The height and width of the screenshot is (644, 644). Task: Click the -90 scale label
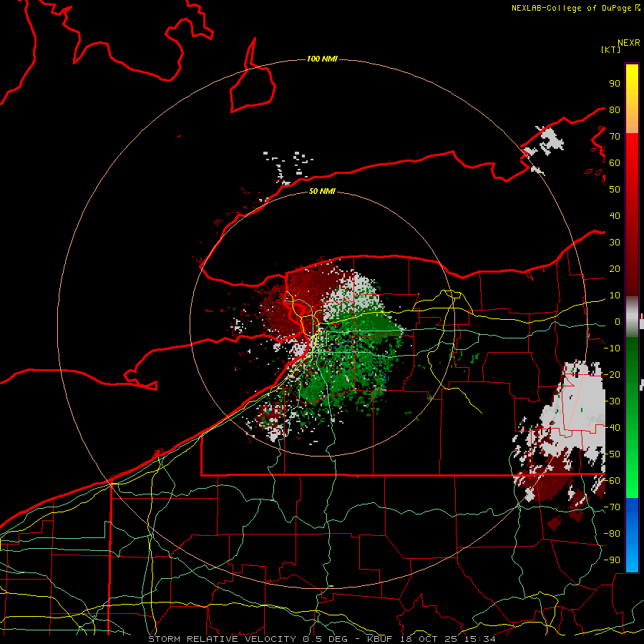[612, 560]
